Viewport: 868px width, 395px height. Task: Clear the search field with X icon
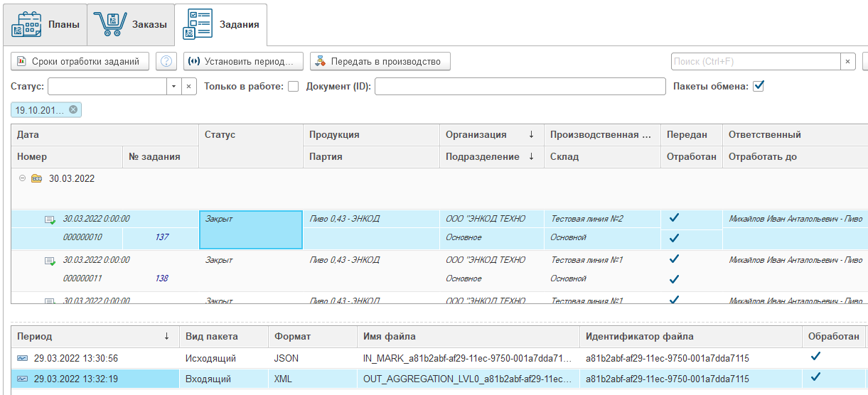click(847, 62)
